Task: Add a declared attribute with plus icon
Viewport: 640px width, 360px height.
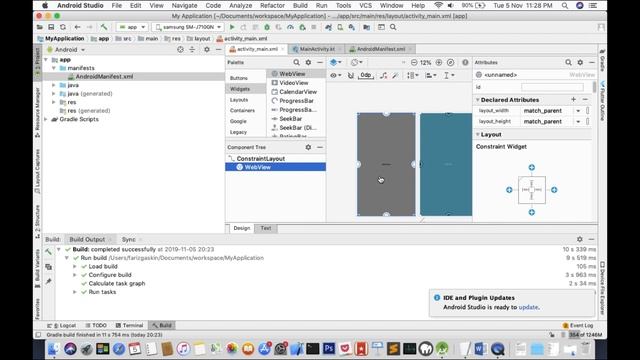Action: click(573, 100)
